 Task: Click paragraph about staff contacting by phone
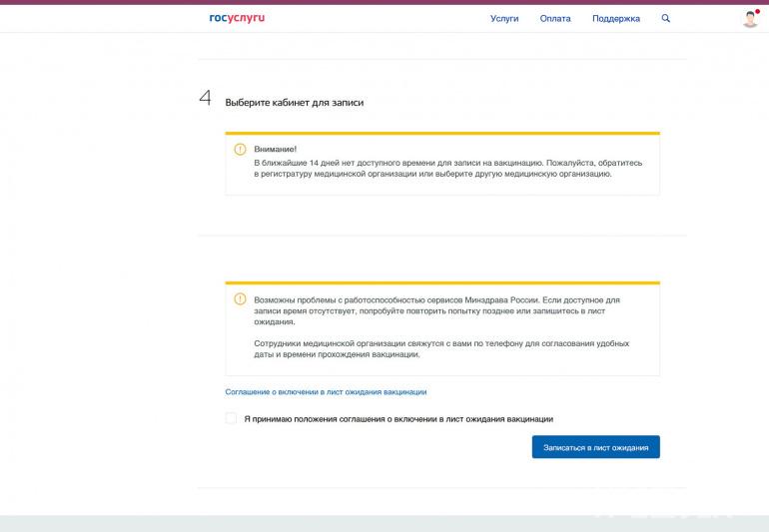coord(441,348)
